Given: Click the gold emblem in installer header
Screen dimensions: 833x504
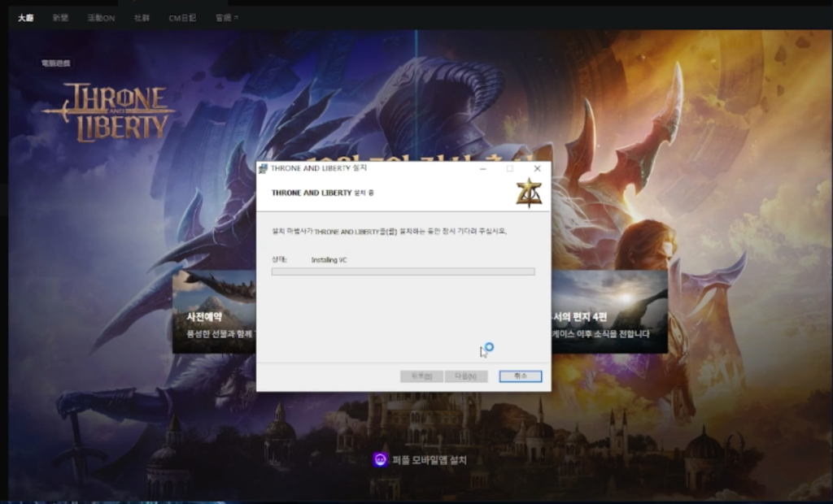Looking at the screenshot, I should pos(529,193).
